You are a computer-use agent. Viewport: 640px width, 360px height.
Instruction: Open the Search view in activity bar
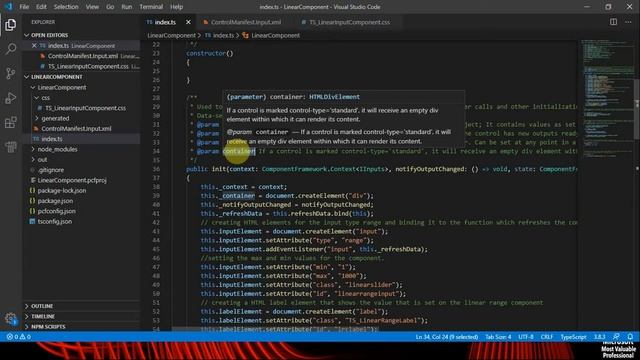coord(11,49)
